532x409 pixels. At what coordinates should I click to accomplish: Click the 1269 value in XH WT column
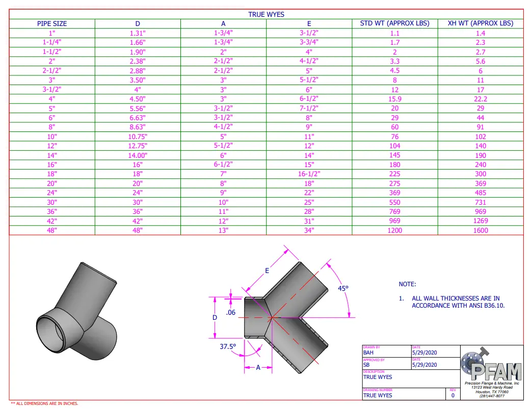[x=480, y=221]
